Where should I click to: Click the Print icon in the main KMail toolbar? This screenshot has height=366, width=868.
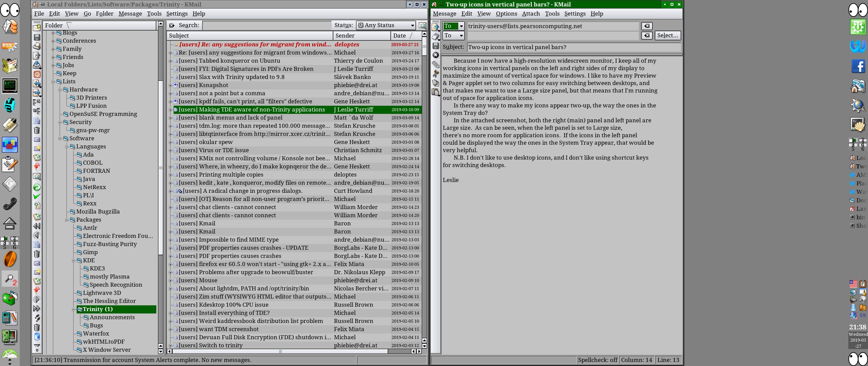(x=37, y=46)
